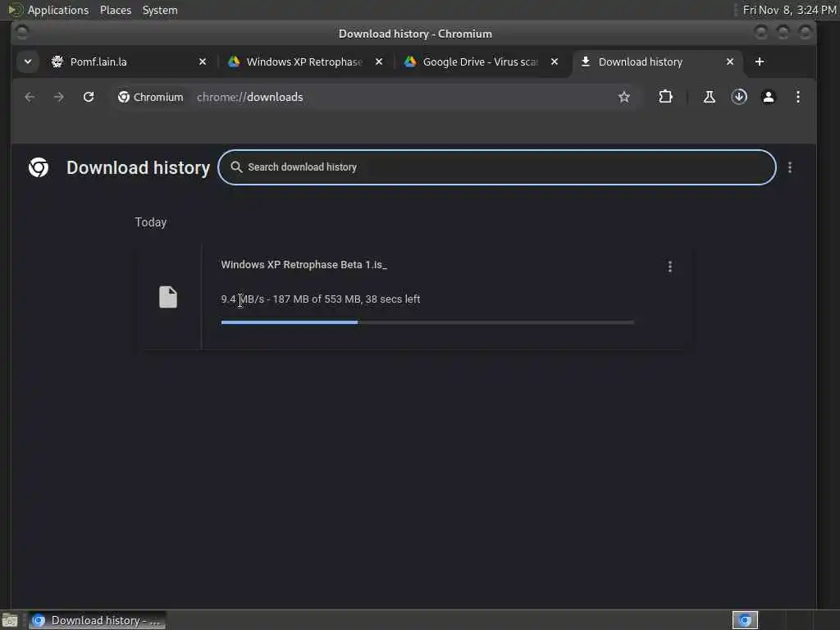Screen dimensions: 840x630
Task: Open the System menu
Action: pyautogui.click(x=160, y=10)
